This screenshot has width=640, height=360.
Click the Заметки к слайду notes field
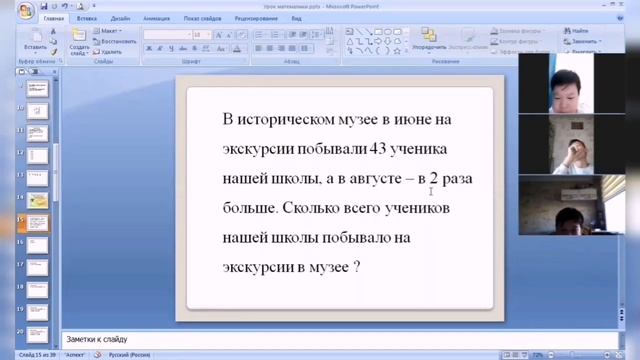[x=340, y=339]
